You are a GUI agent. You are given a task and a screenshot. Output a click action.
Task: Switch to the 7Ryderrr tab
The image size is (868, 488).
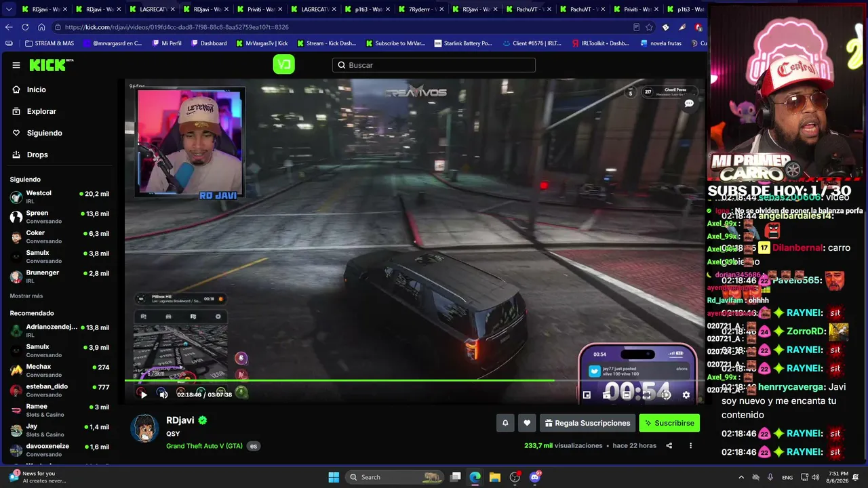tap(420, 9)
